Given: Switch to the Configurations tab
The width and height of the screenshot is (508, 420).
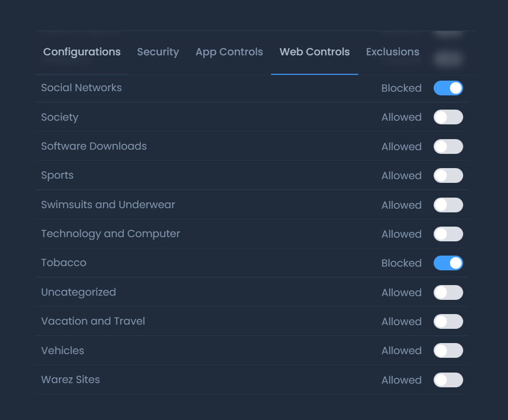Looking at the screenshot, I should [x=82, y=52].
